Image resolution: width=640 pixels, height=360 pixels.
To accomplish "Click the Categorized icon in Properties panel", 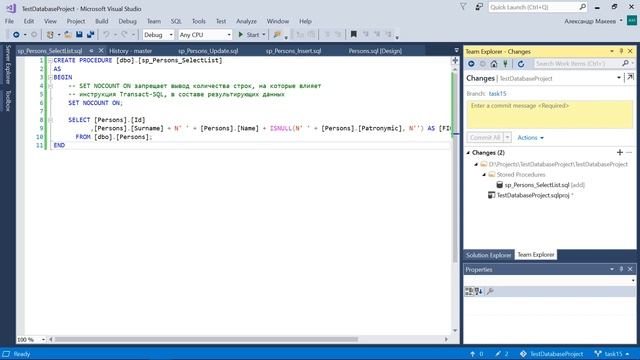I will pos(469,291).
